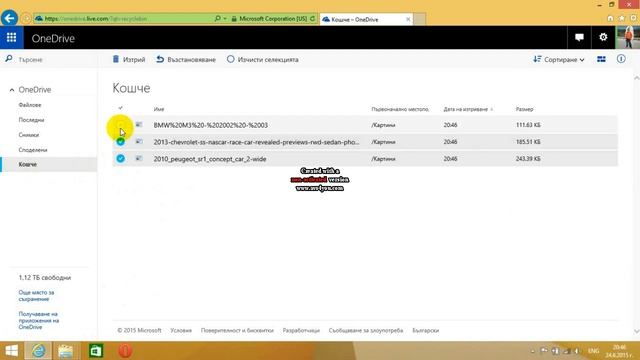This screenshot has height=360, width=640.
Task: Toggle checkbox for the BMW file row
Action: click(x=120, y=125)
